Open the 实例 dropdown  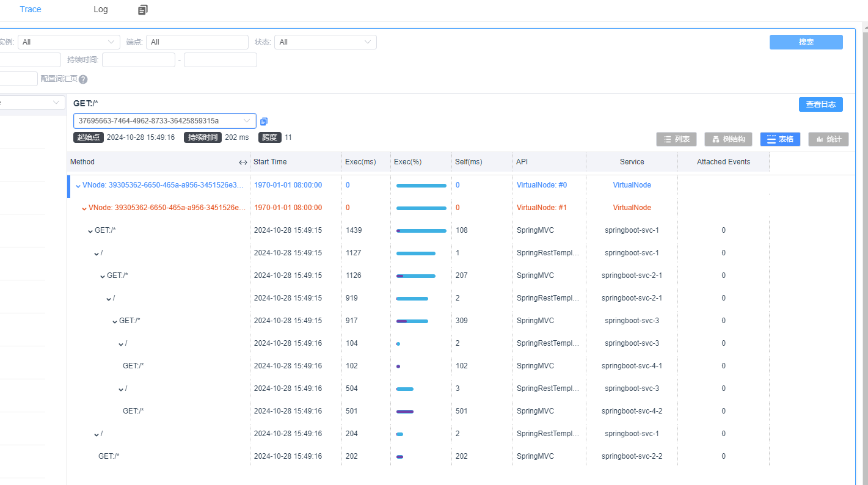pyautogui.click(x=69, y=42)
